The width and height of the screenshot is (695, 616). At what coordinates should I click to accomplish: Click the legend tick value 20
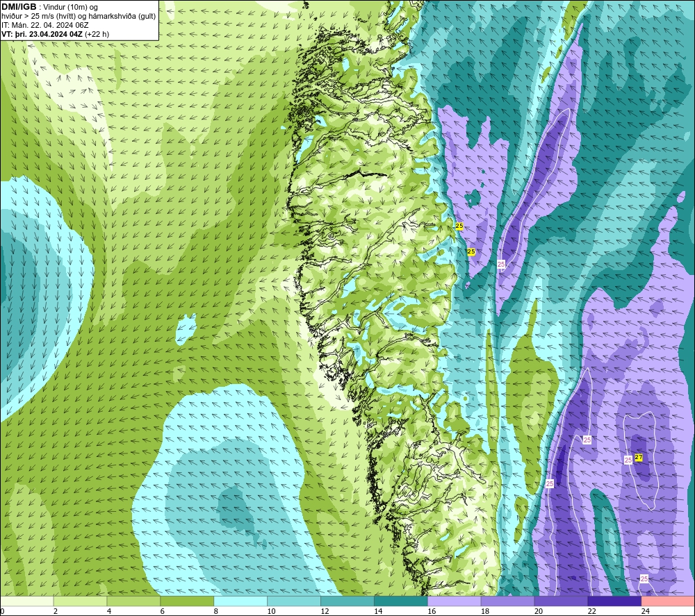pyautogui.click(x=539, y=611)
